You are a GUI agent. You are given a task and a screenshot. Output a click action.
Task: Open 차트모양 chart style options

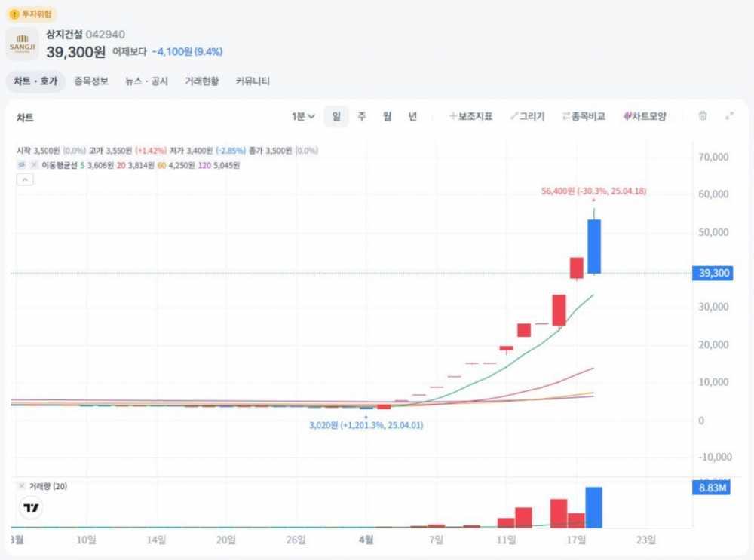(x=645, y=116)
